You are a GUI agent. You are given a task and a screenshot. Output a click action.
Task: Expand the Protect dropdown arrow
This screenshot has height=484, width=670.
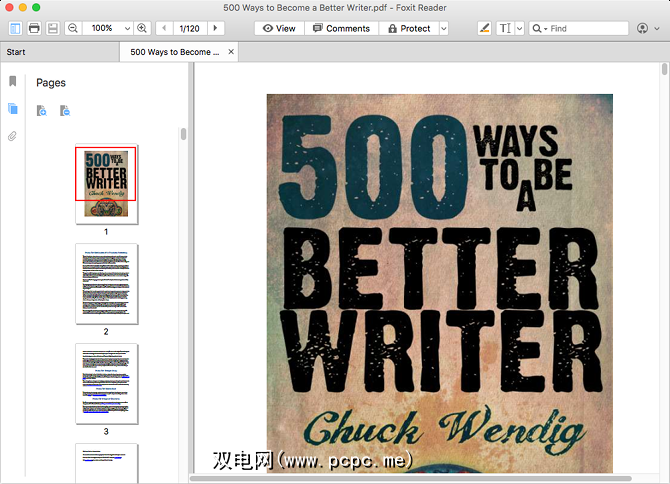pyautogui.click(x=444, y=29)
